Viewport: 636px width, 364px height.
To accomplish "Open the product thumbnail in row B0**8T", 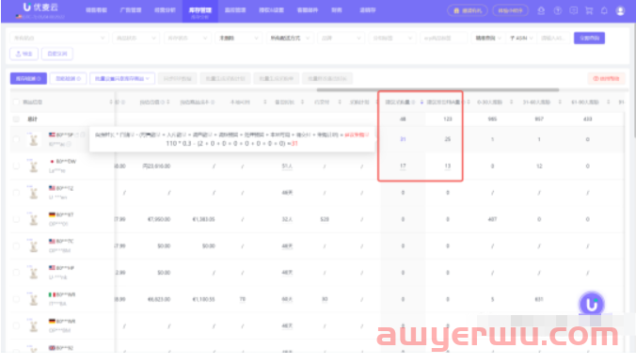I will [x=33, y=219].
